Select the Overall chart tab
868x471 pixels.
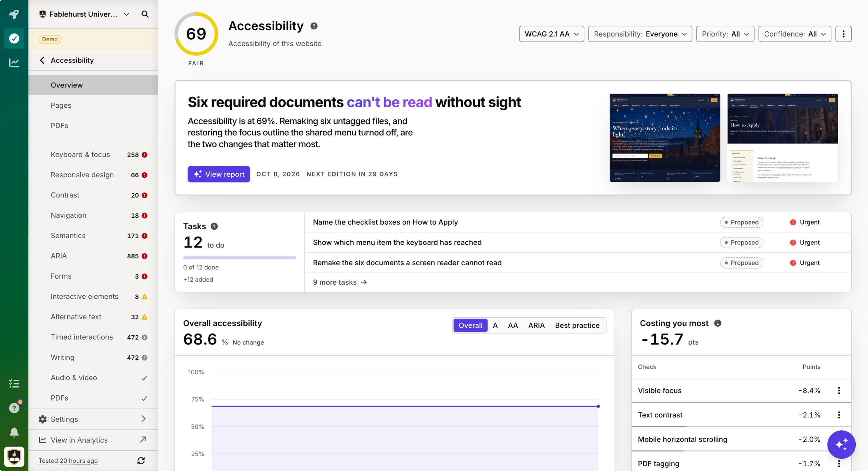coord(470,325)
